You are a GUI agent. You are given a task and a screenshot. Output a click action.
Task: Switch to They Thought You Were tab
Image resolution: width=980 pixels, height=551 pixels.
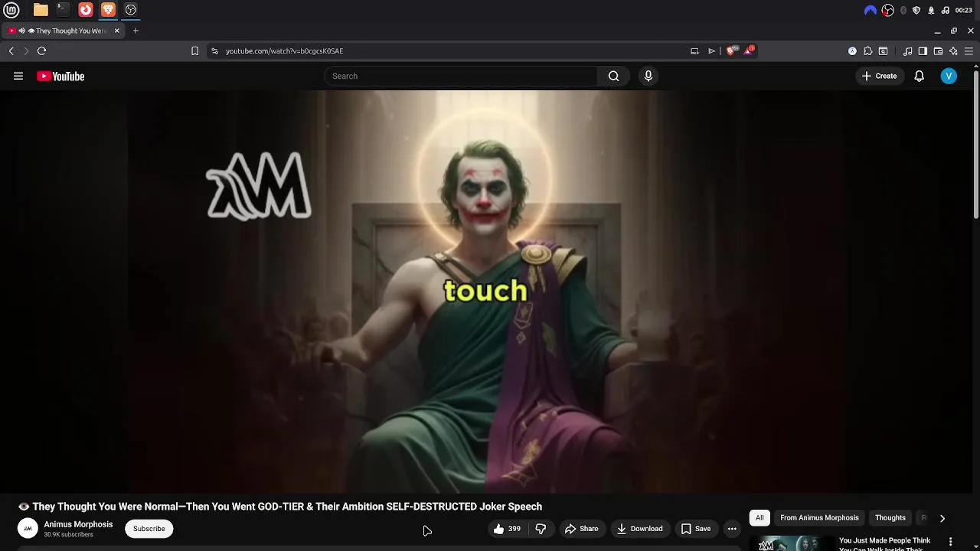[x=64, y=31]
